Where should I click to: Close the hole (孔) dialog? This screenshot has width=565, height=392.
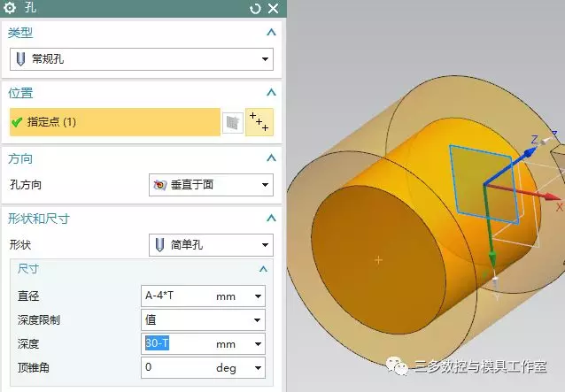coord(274,8)
